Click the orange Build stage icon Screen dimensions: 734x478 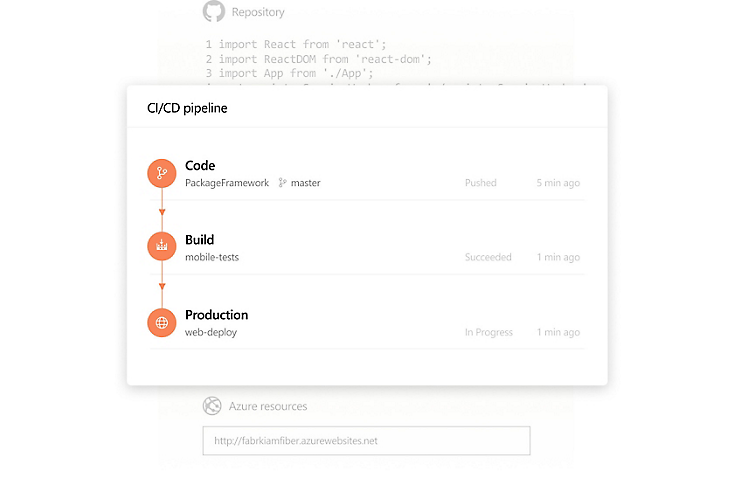click(161, 247)
